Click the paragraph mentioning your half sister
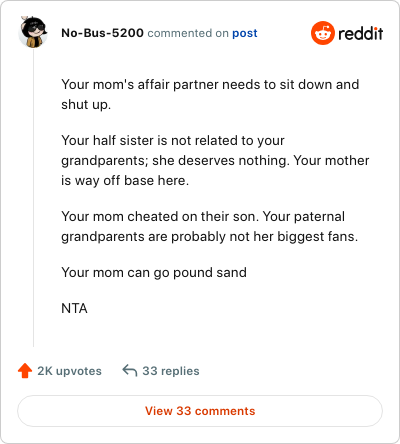 tap(215, 160)
